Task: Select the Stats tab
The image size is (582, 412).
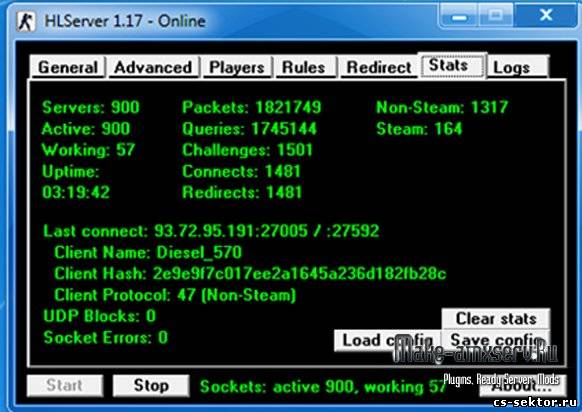Action: pyautogui.click(x=452, y=65)
